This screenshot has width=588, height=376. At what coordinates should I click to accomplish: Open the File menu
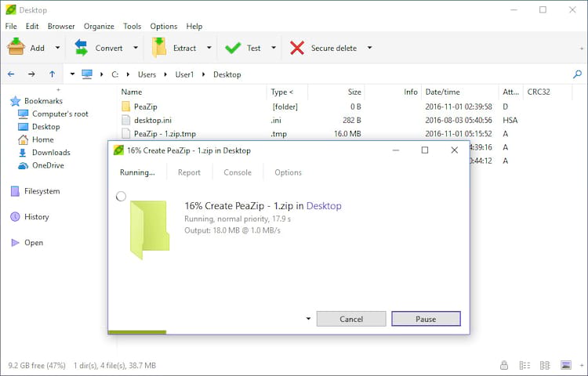pos(11,26)
